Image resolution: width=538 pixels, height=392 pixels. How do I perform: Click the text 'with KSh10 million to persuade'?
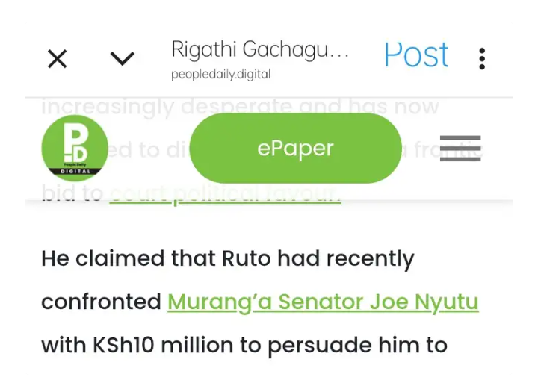click(x=206, y=346)
